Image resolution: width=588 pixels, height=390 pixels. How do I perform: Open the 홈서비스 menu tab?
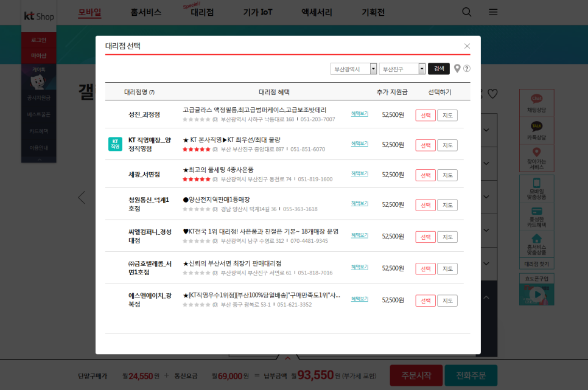coord(146,12)
